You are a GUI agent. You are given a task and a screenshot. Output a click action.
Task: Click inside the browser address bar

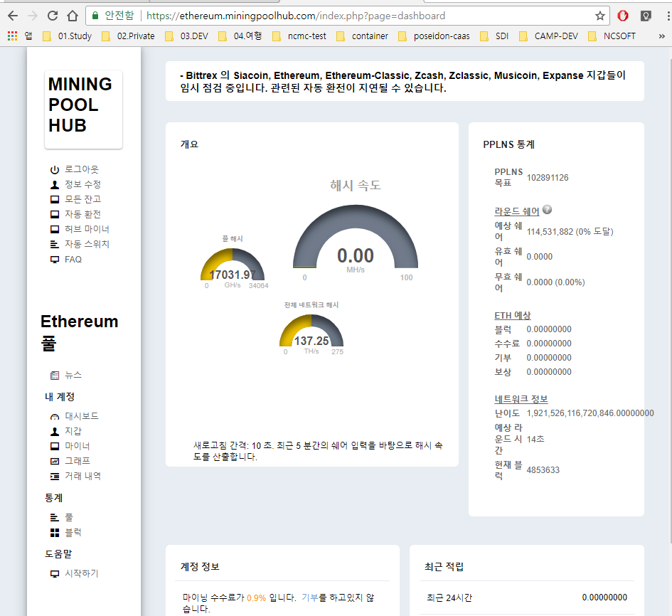pyautogui.click(x=284, y=15)
